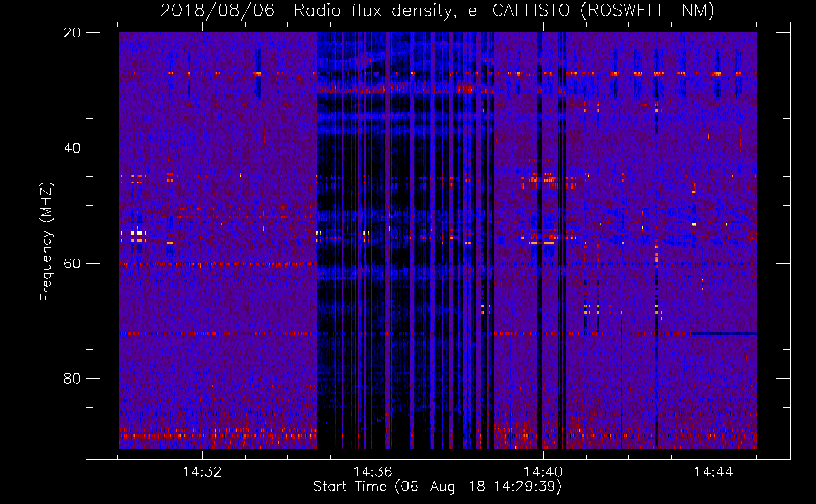Click the frequency axis value 40

coord(72,148)
